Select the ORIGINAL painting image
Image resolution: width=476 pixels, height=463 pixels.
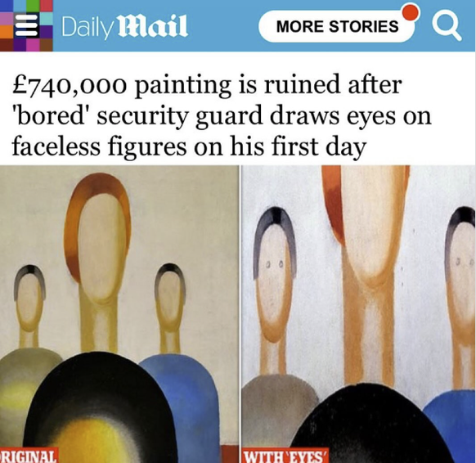119,313
